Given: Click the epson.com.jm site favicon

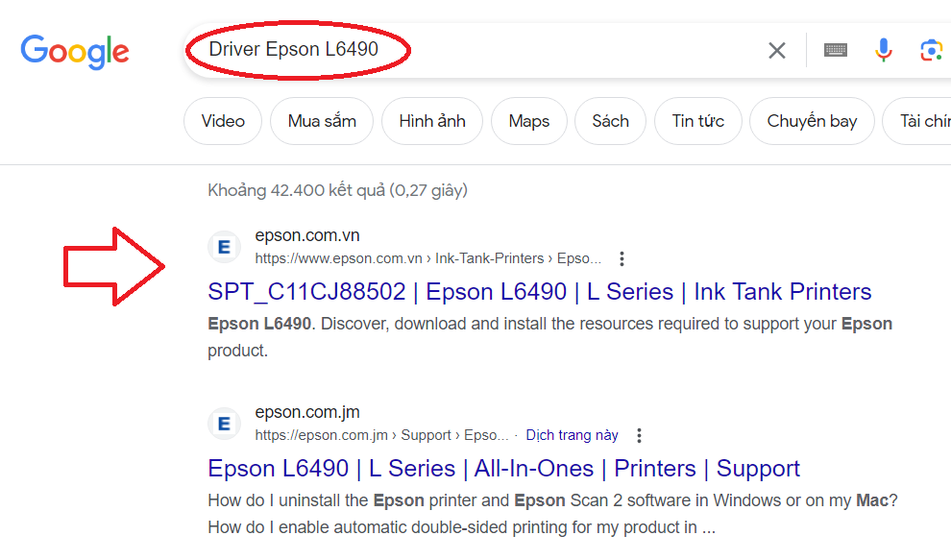Looking at the screenshot, I should click(224, 424).
